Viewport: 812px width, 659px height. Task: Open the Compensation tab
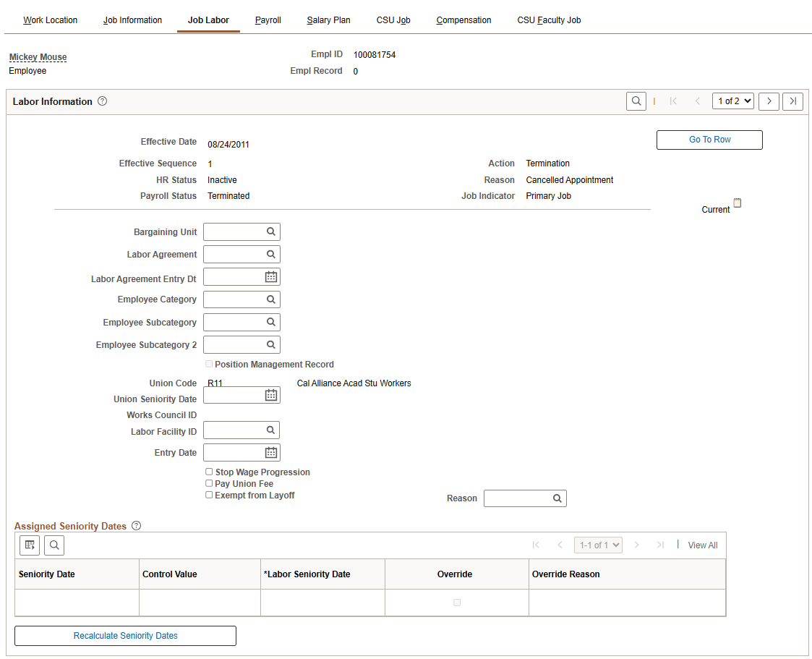463,20
